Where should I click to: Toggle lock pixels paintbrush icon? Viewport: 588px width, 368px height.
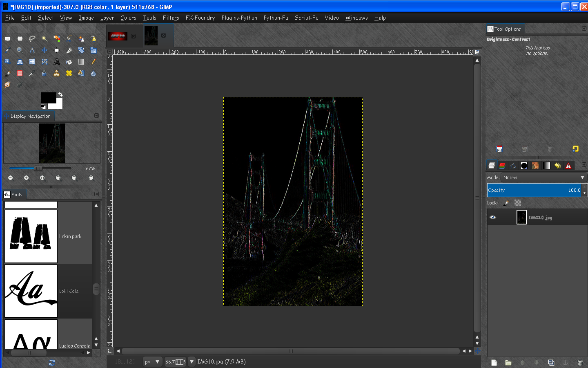506,203
